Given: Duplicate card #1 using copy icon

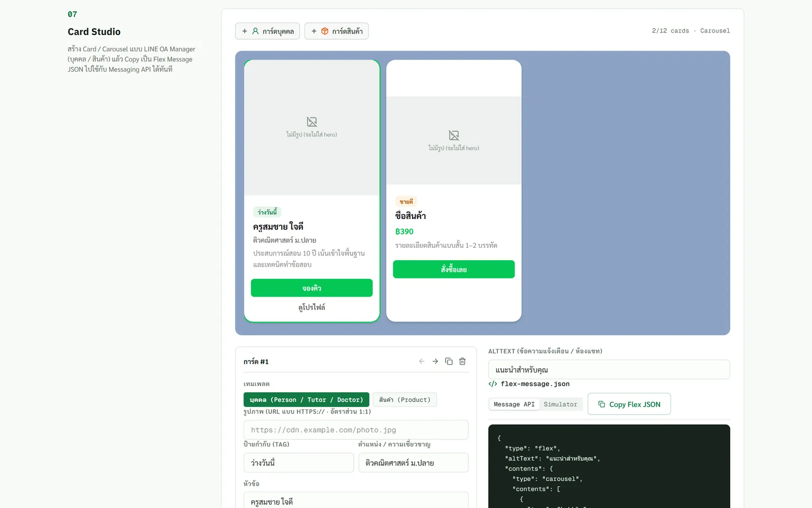Looking at the screenshot, I should click(449, 361).
